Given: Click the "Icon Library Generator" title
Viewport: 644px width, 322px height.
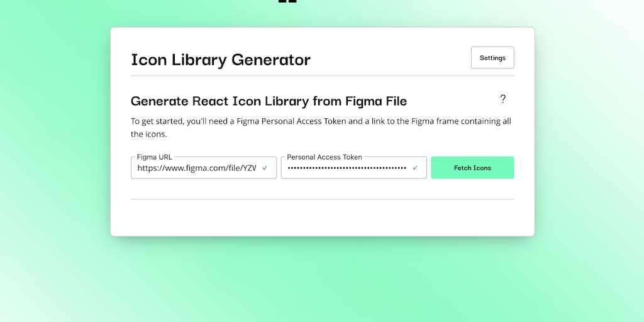Looking at the screenshot, I should (x=221, y=60).
